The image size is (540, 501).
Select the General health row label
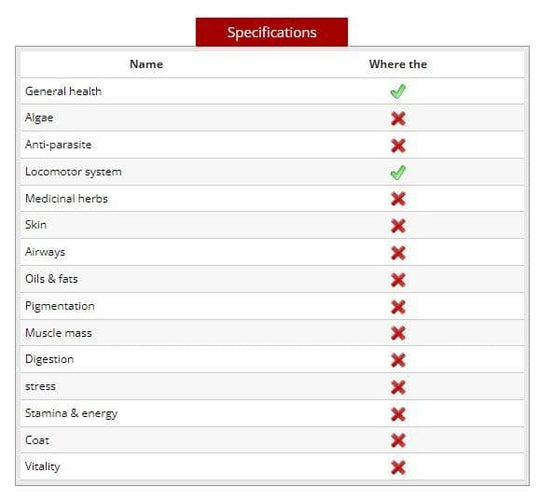pyautogui.click(x=63, y=91)
